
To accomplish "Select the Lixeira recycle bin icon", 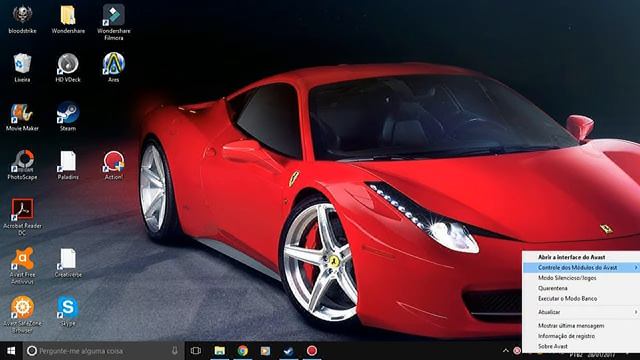I will click(x=22, y=67).
